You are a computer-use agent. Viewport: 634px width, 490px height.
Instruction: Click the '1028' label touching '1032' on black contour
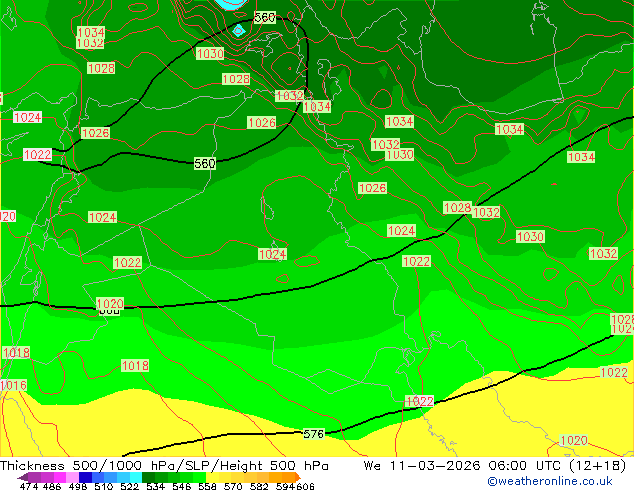tap(457, 208)
